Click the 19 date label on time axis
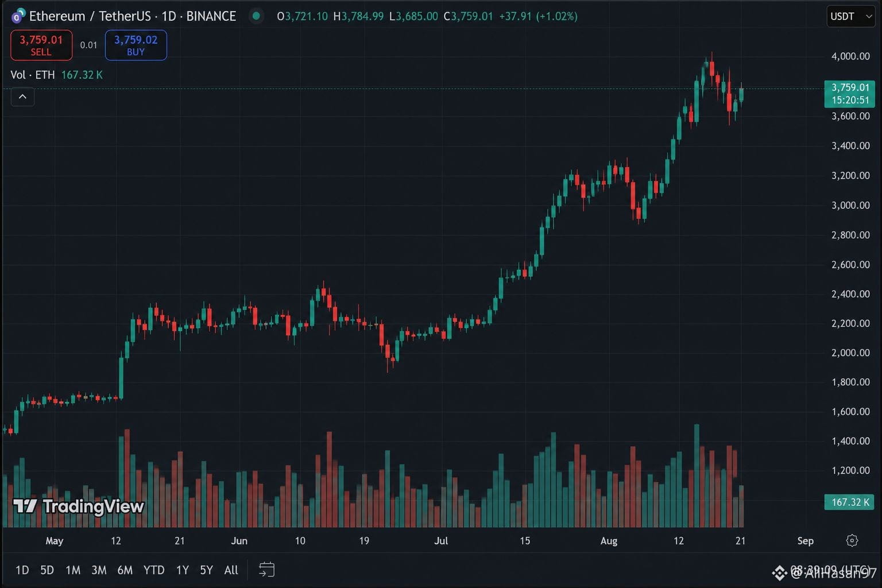Image resolution: width=882 pixels, height=588 pixels. click(x=363, y=541)
